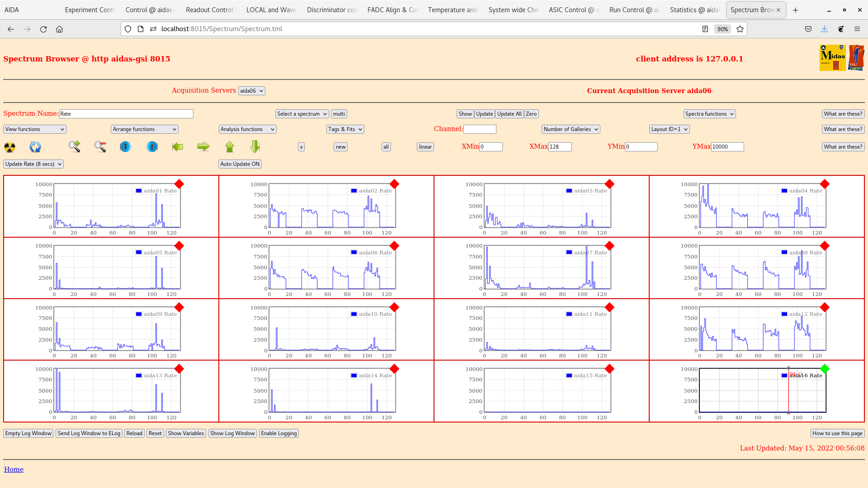Click the blue refresh arrows icon
The width and height of the screenshot is (868, 488).
pos(35,147)
